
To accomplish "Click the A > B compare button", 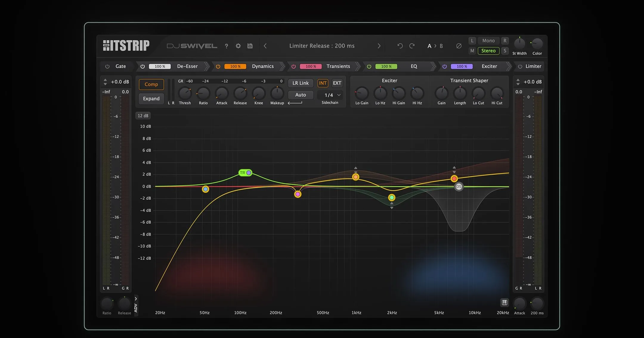I will [435, 46].
